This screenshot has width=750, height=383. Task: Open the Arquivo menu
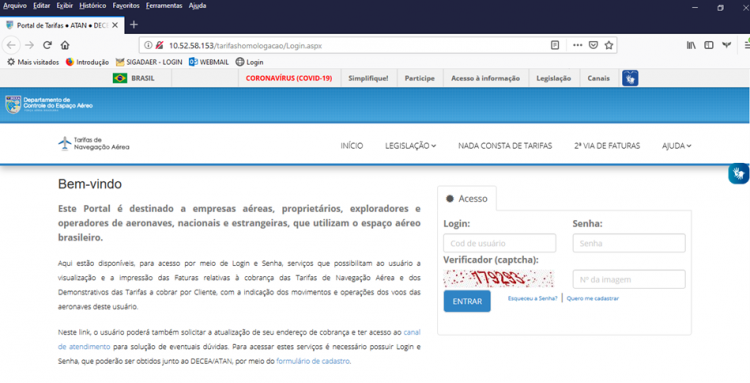point(15,6)
